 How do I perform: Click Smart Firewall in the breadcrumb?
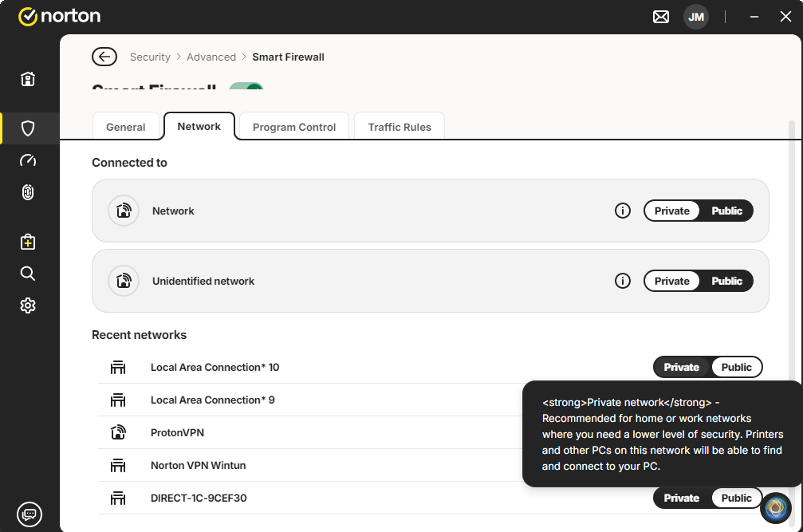point(288,57)
